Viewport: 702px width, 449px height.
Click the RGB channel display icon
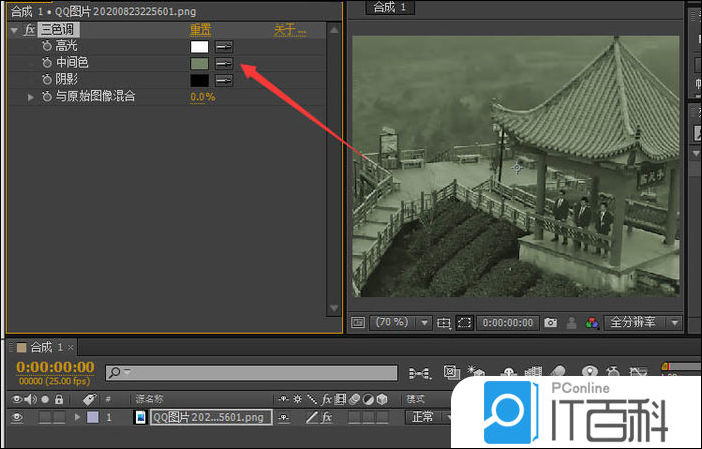click(x=592, y=323)
